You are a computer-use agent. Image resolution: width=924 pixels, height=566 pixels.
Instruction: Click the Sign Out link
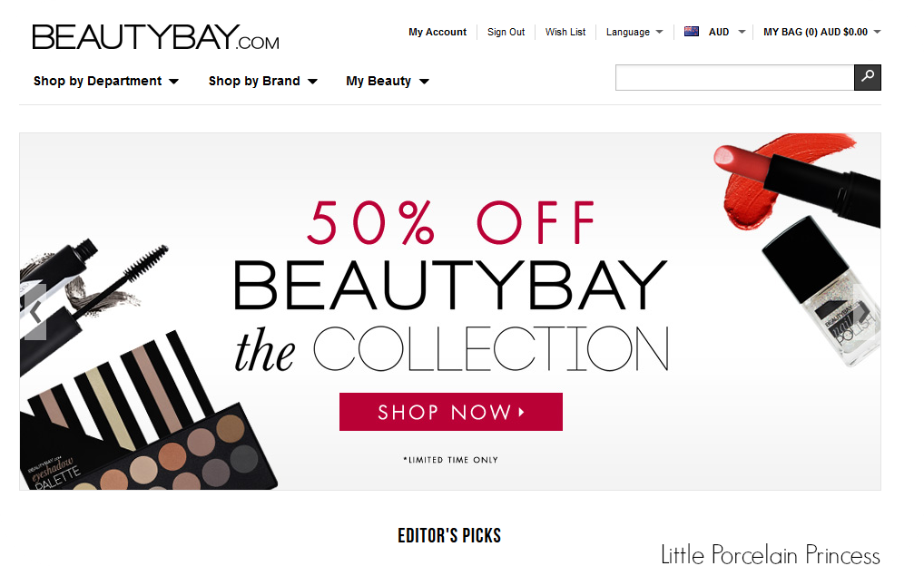506,32
